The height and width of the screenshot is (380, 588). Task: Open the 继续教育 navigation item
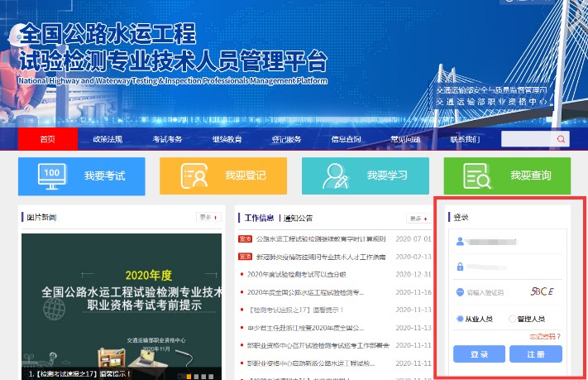pyautogui.click(x=227, y=139)
